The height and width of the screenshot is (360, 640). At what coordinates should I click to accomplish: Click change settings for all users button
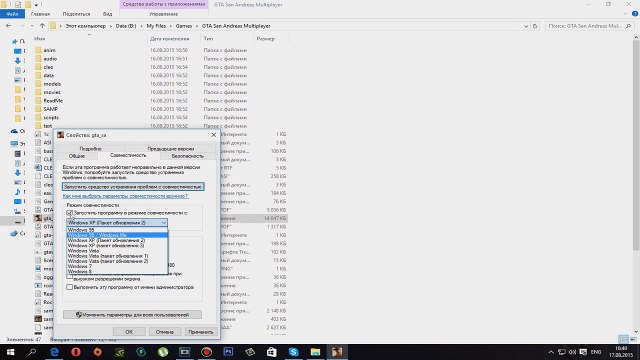(x=132, y=315)
